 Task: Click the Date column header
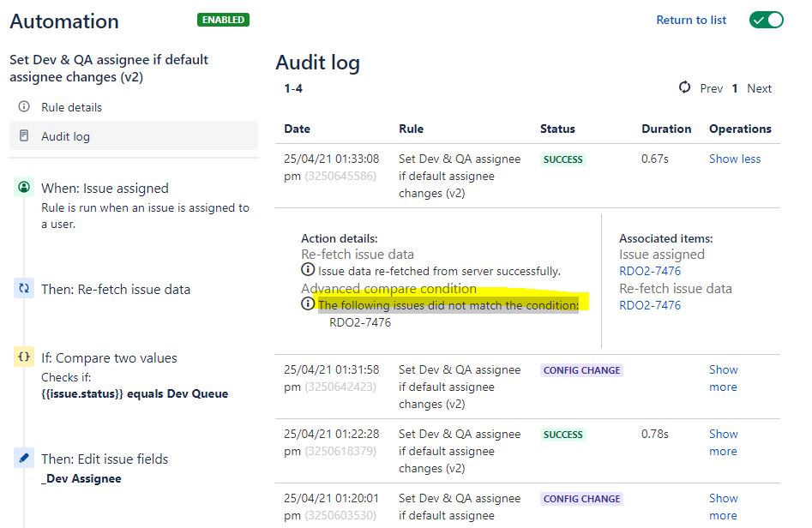pos(297,129)
